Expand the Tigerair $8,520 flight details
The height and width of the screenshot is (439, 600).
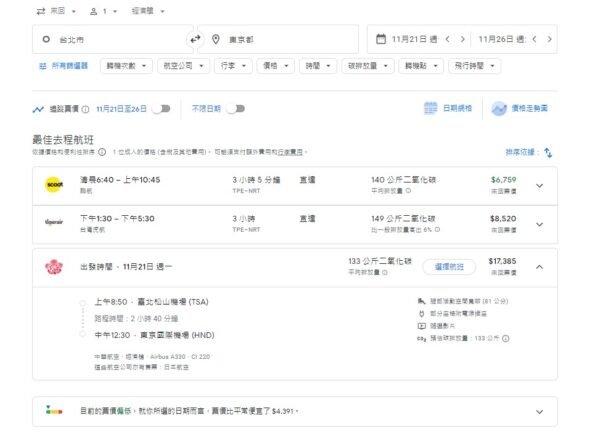(x=540, y=224)
